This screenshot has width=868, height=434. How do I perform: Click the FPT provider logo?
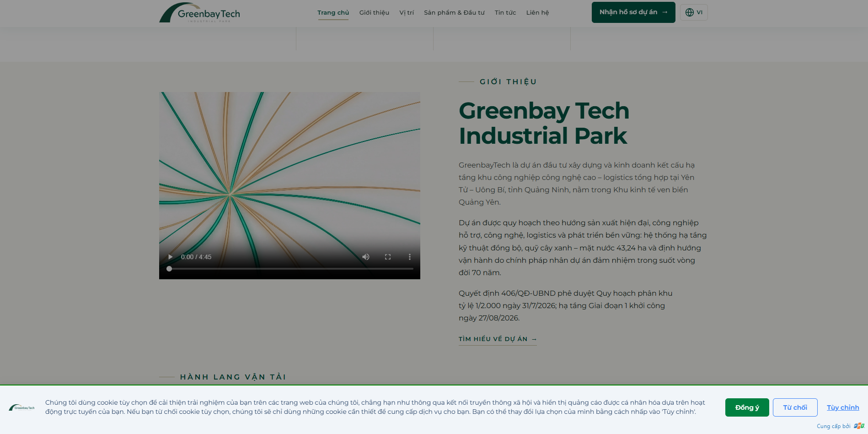(859, 426)
